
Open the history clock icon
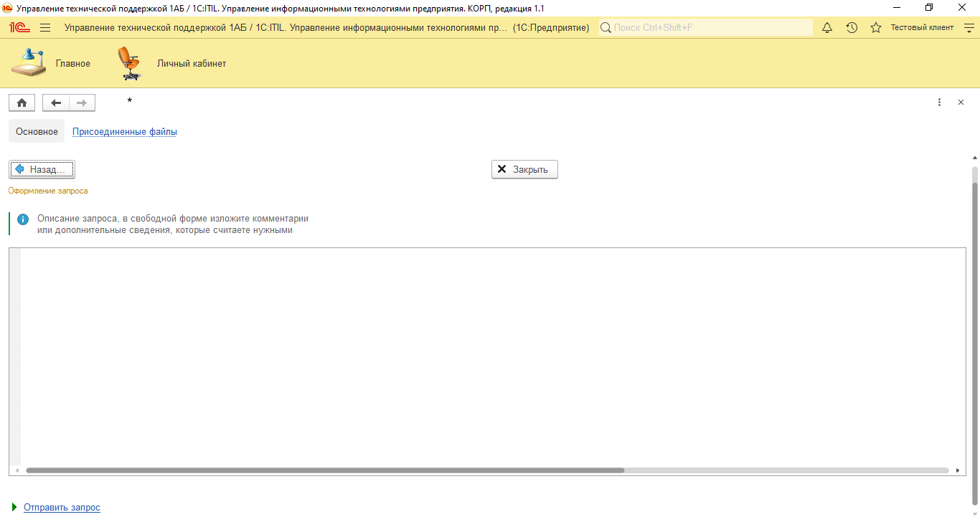coord(852,27)
